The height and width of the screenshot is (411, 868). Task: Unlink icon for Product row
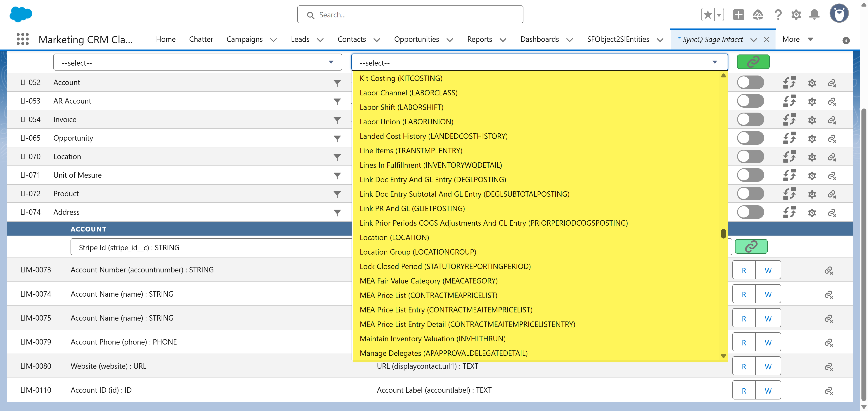832,194
